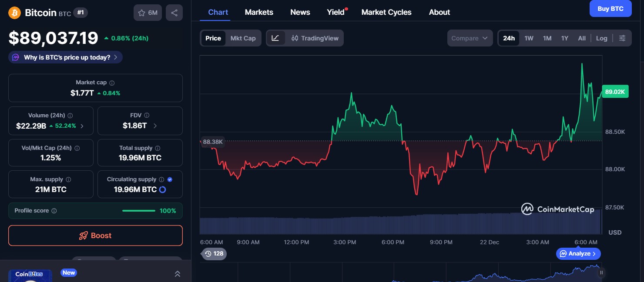Open the Compare dropdown
644x282 pixels.
coord(470,38)
